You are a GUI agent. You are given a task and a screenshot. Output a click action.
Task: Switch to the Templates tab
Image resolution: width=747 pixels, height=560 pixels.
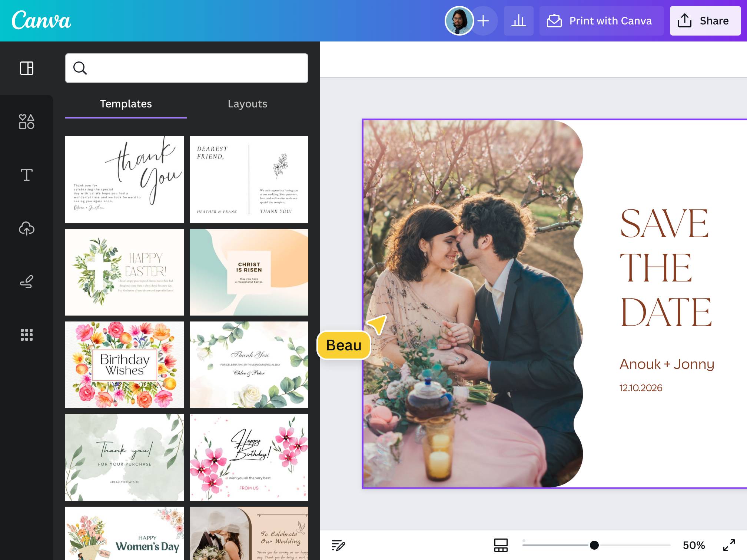click(126, 104)
